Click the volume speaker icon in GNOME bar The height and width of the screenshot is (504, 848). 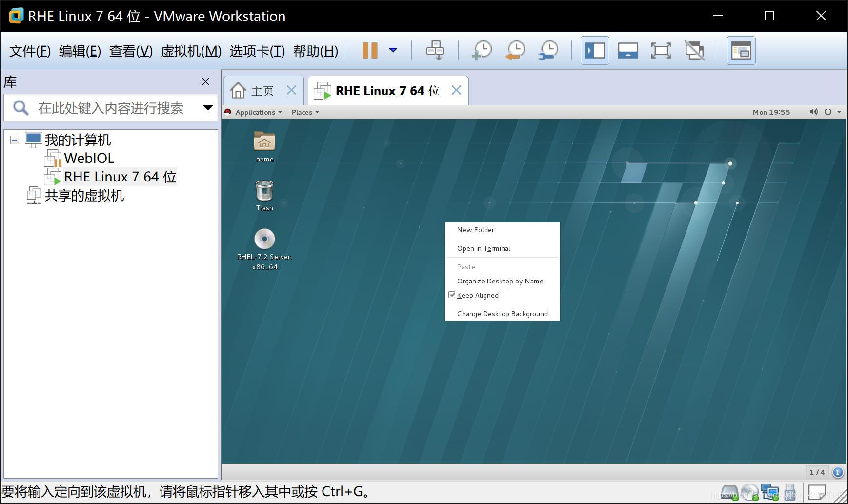pyautogui.click(x=813, y=112)
